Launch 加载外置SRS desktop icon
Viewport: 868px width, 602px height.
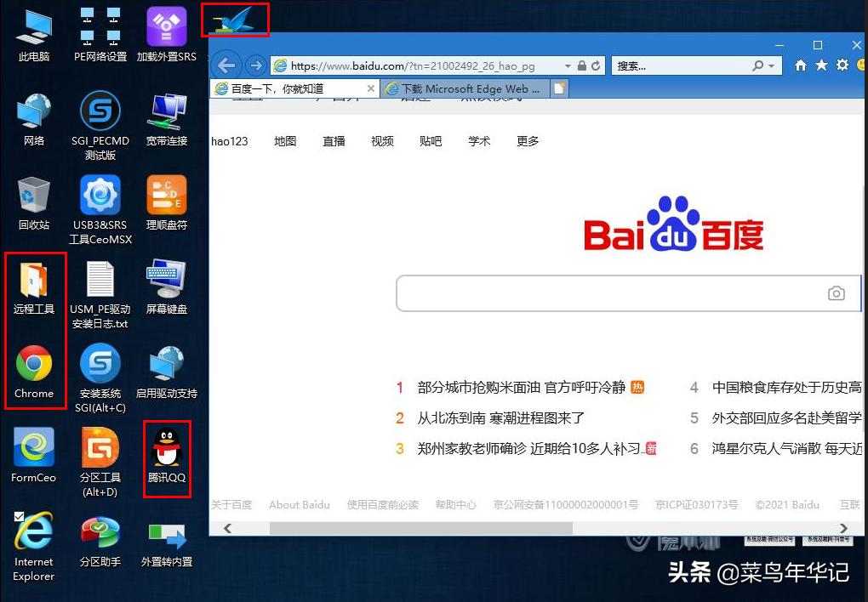click(x=167, y=34)
